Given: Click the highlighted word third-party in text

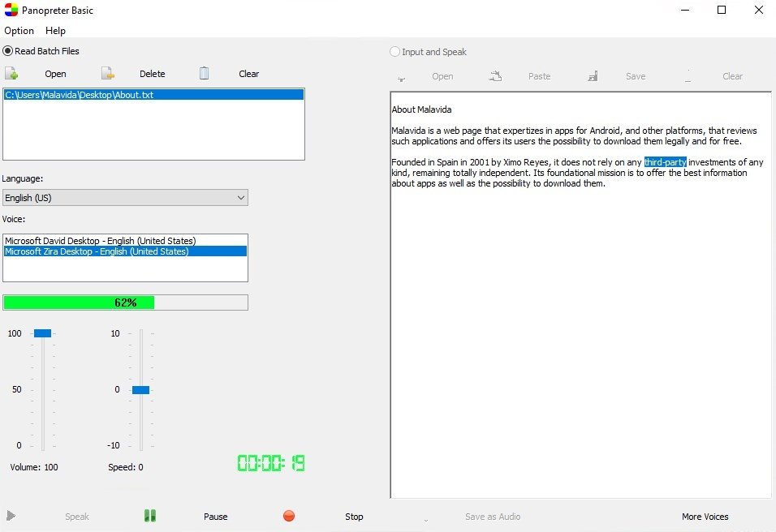Looking at the screenshot, I should (x=665, y=162).
